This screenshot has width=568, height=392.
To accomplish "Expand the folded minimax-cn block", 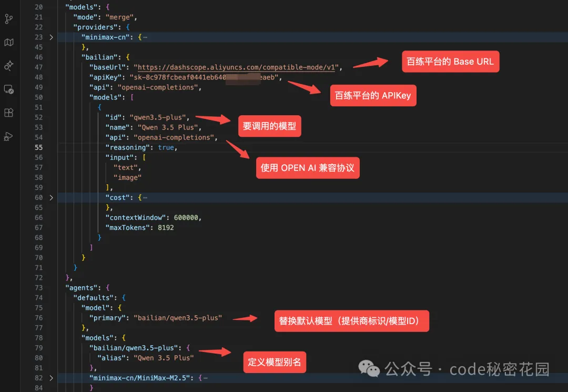I will coord(51,37).
